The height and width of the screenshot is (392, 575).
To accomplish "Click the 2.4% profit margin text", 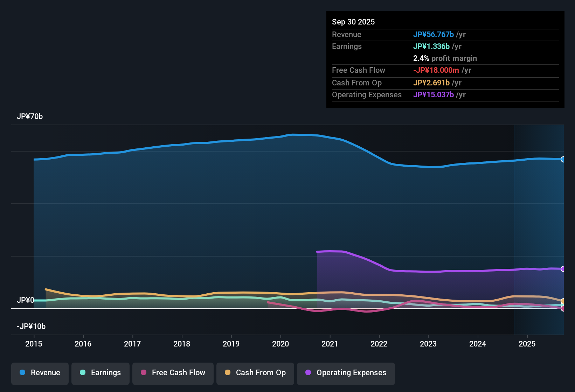I will pos(445,58).
